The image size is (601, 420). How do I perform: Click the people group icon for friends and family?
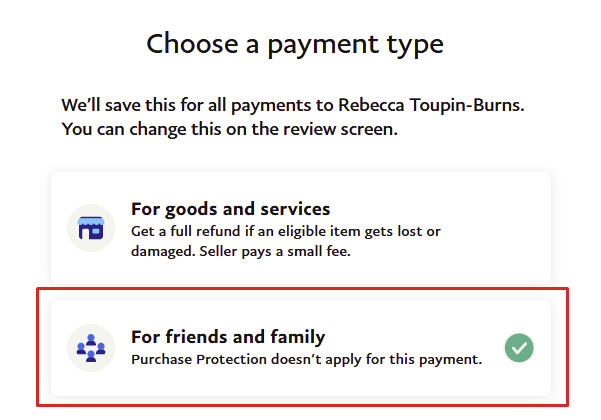(x=91, y=348)
